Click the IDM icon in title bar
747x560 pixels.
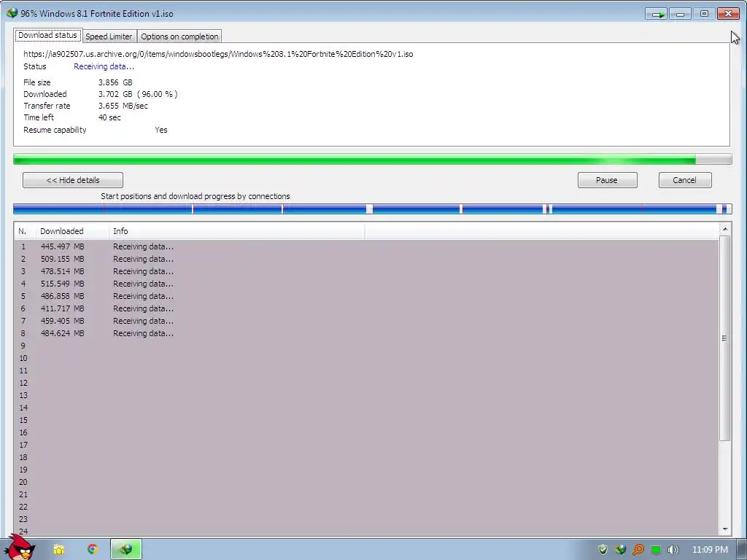click(x=12, y=13)
